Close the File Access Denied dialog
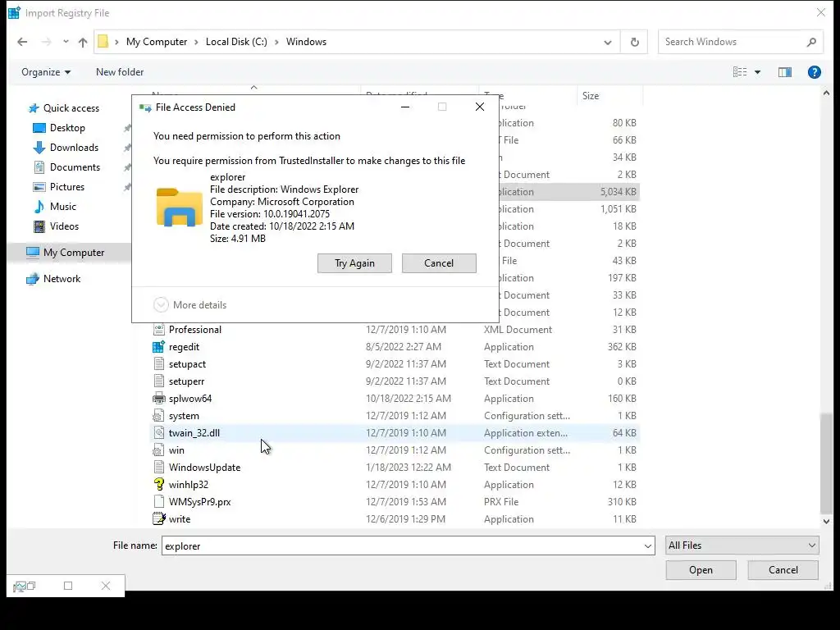840x630 pixels. tap(479, 107)
